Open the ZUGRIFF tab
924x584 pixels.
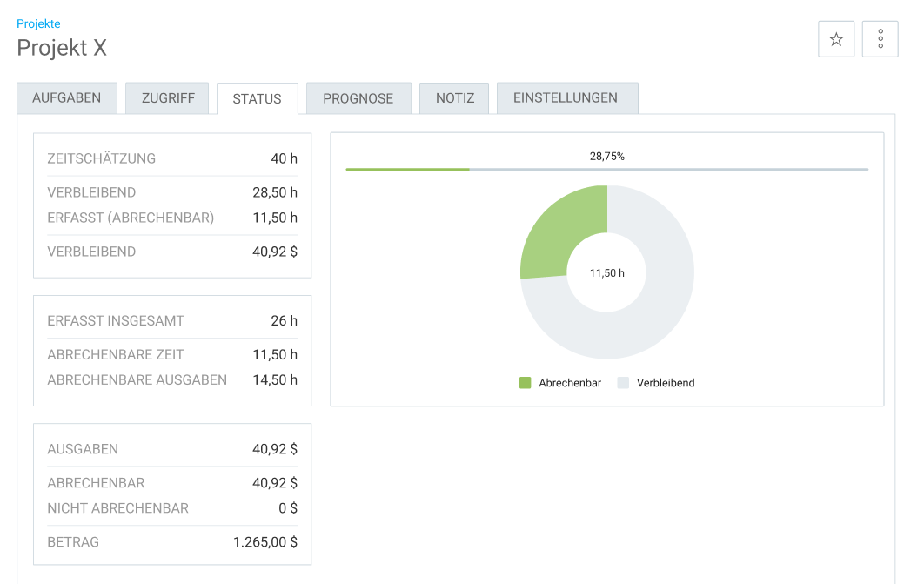pos(168,97)
